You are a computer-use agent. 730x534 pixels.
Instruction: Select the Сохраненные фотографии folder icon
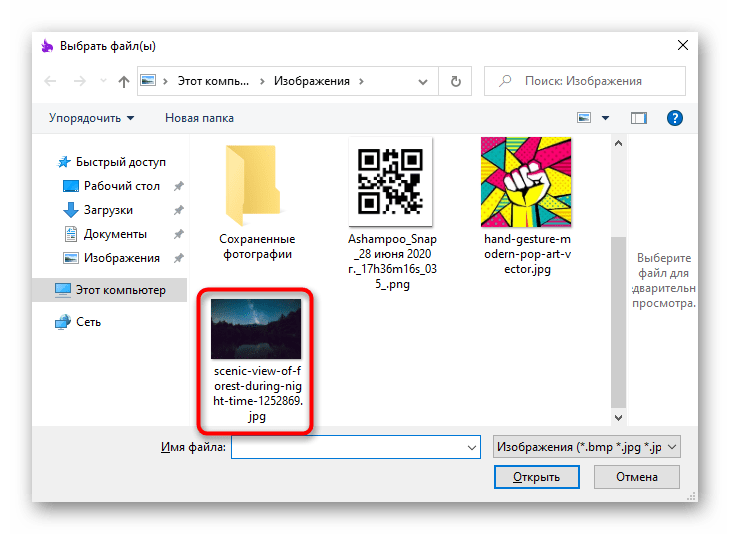(x=253, y=185)
